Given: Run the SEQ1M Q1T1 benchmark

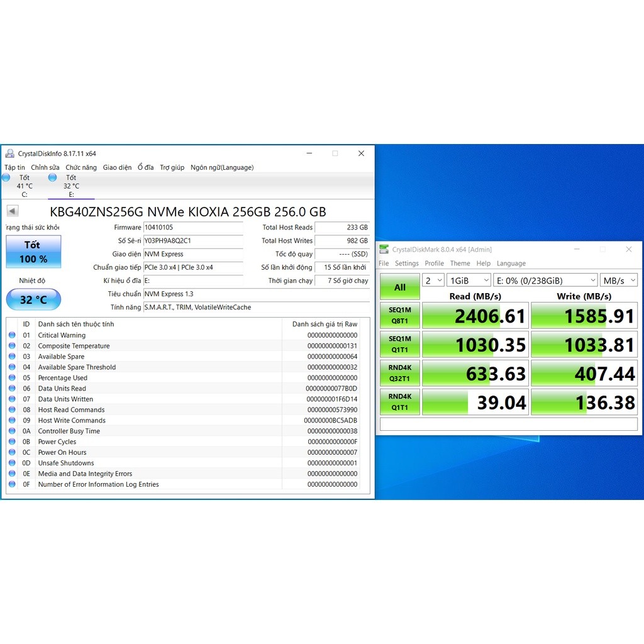Looking at the screenshot, I should tap(399, 344).
